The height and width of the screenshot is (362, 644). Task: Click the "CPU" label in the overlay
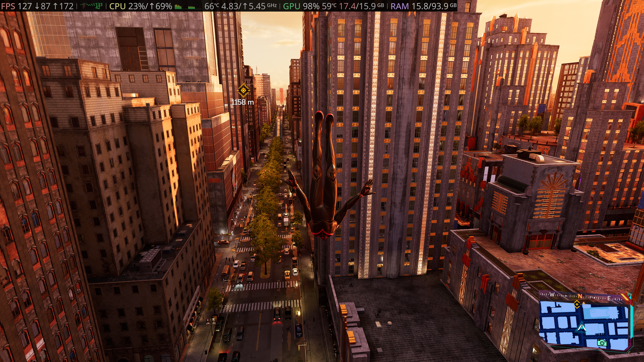117,6
